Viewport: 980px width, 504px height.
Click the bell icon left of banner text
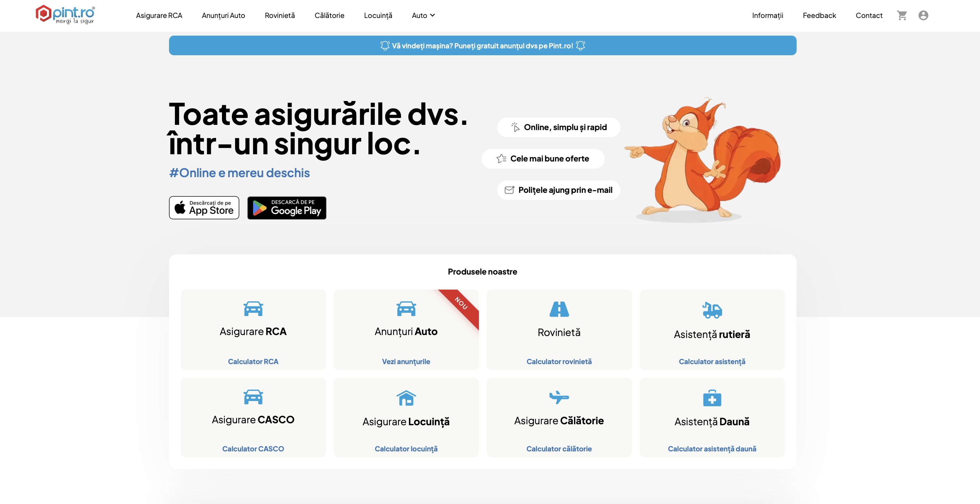[385, 46]
